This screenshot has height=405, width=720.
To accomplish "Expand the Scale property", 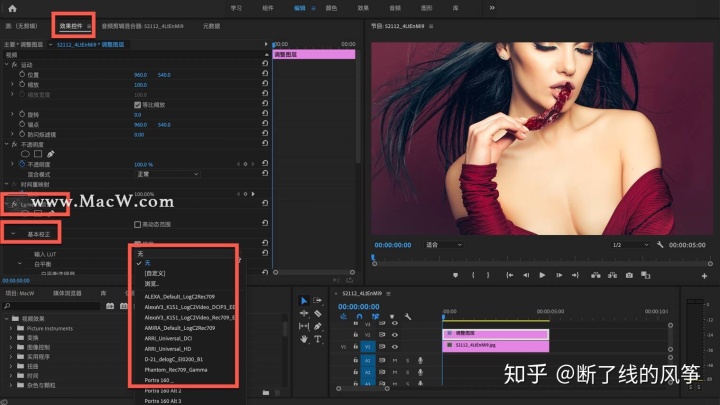I will (x=12, y=84).
